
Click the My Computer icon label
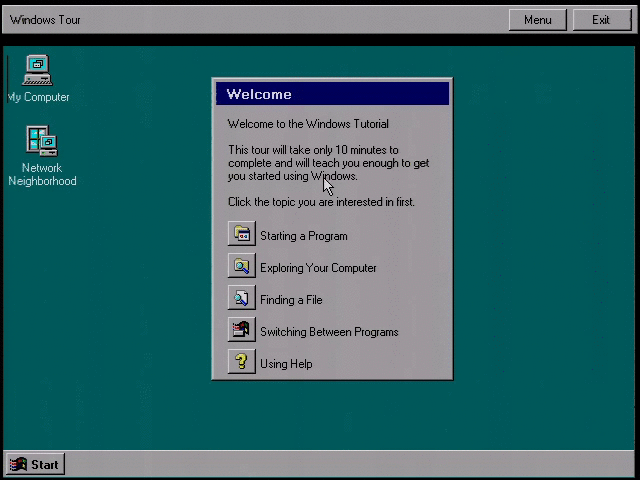click(39, 97)
